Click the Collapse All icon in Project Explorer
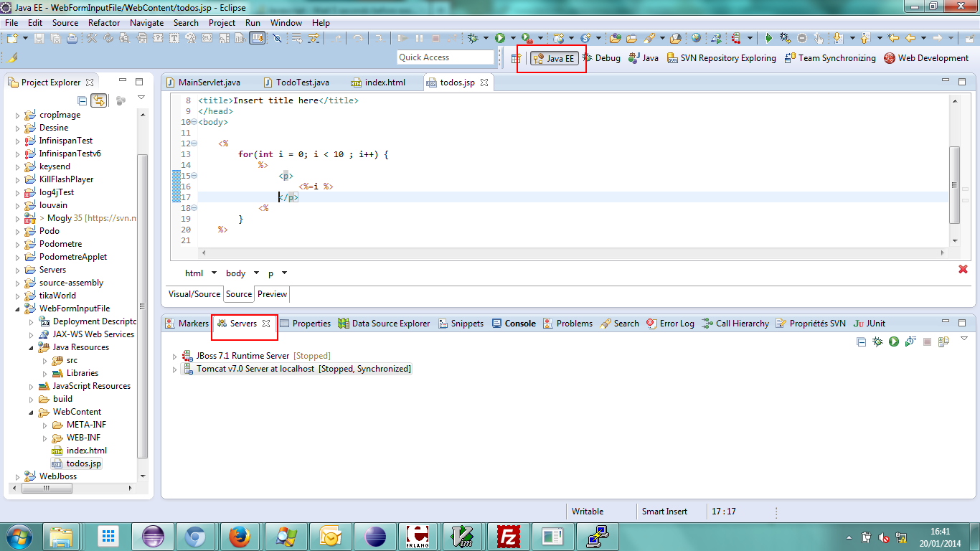This screenshot has height=551, width=980. [82, 100]
